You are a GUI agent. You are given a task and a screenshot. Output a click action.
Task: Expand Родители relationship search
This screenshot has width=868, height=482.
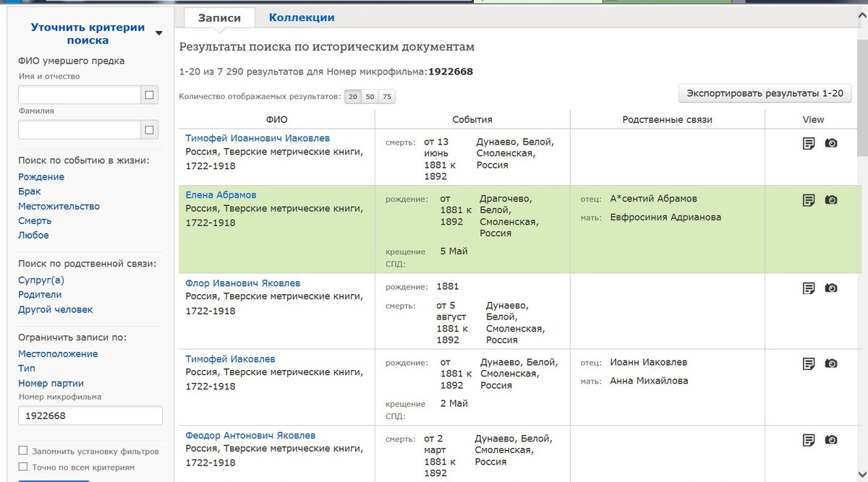click(40, 295)
